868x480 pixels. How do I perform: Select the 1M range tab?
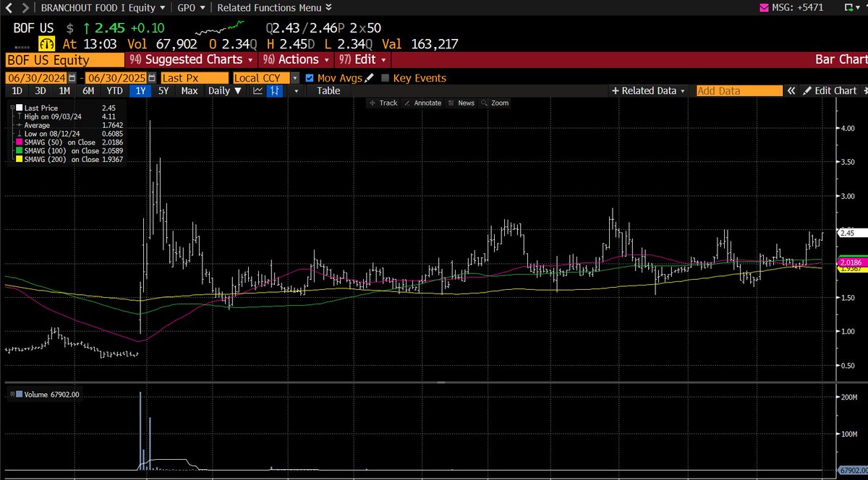[x=64, y=91]
